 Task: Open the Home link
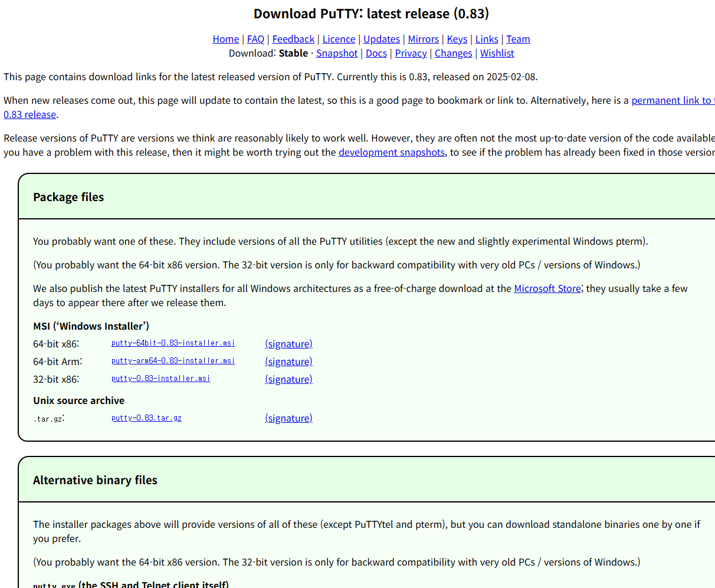pyautogui.click(x=226, y=39)
